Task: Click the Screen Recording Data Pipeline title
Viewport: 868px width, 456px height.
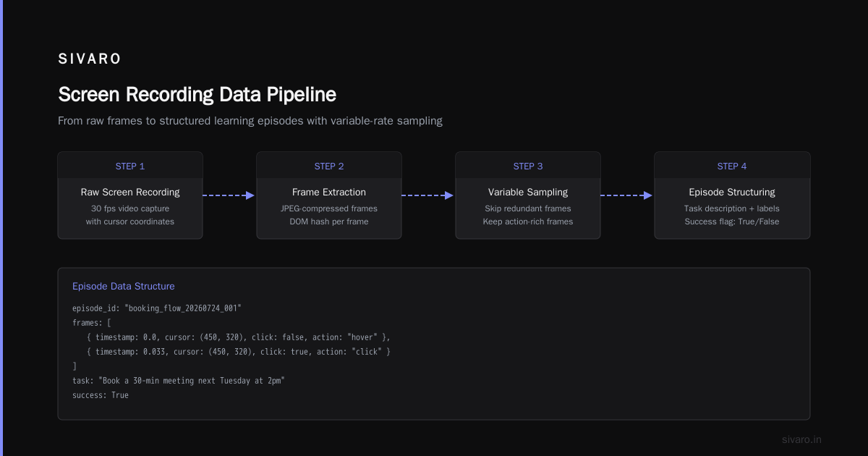Action: tap(197, 95)
